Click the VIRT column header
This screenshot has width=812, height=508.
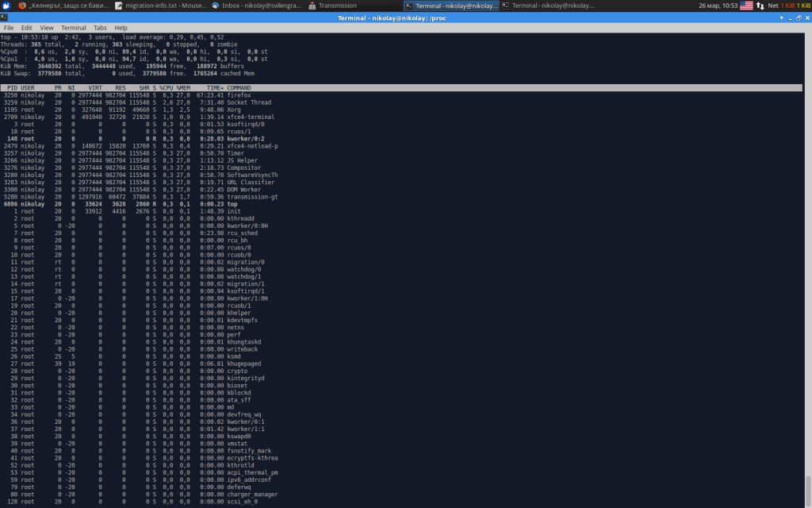point(95,88)
